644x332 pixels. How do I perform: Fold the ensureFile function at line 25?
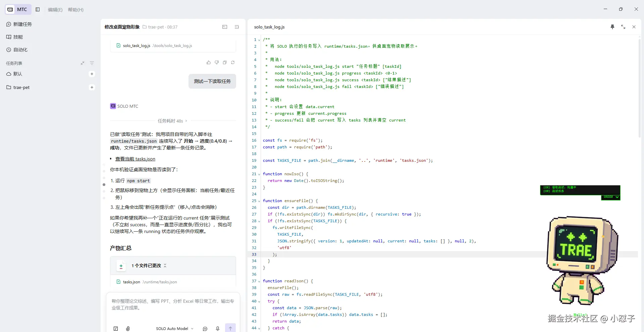pyautogui.click(x=259, y=201)
